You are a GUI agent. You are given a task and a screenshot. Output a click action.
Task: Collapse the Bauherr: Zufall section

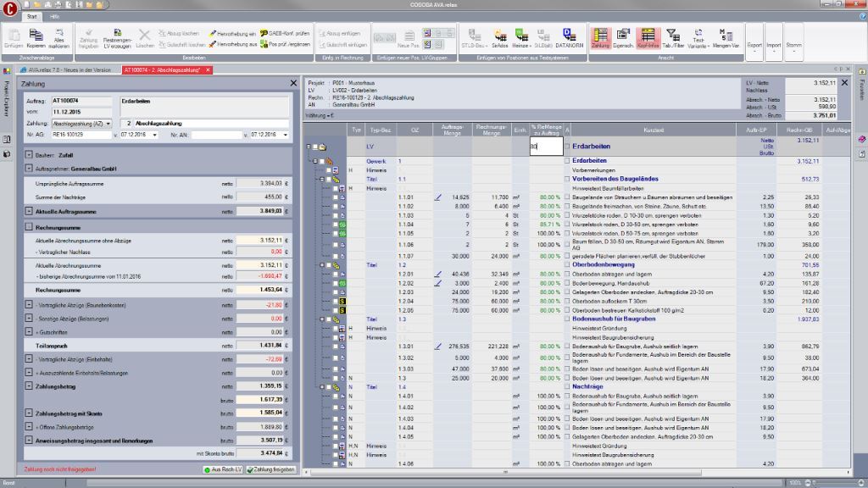click(29, 155)
